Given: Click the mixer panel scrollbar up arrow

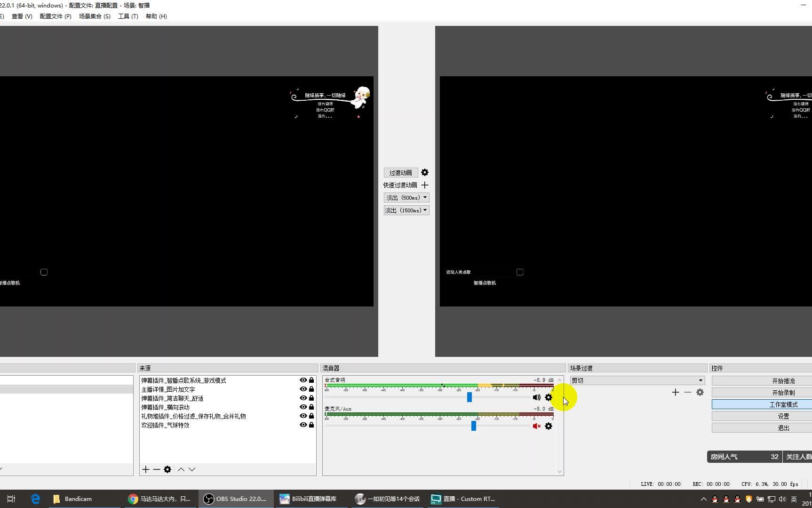Looking at the screenshot, I should [x=559, y=379].
